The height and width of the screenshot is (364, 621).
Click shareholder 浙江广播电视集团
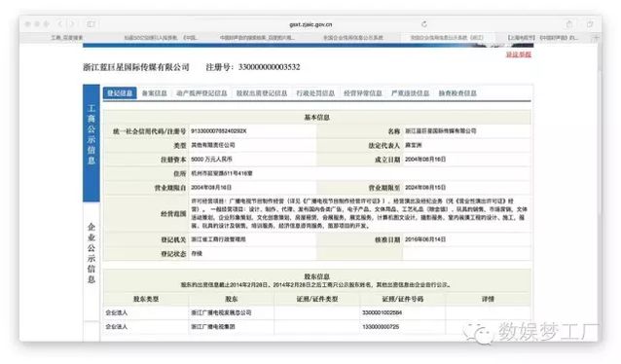tap(213, 327)
